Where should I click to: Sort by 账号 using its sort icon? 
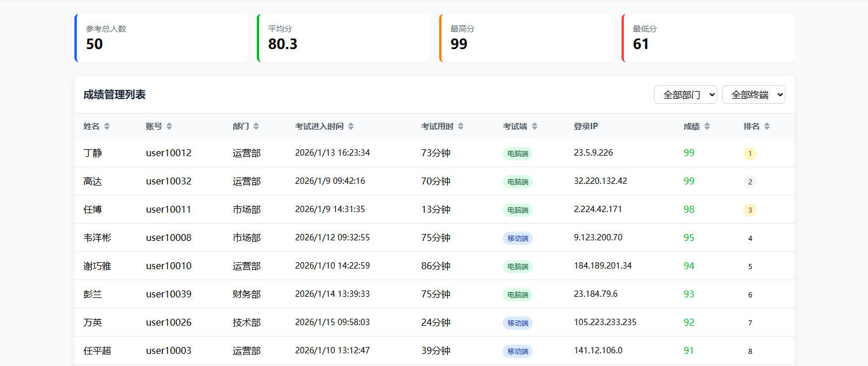(x=169, y=126)
